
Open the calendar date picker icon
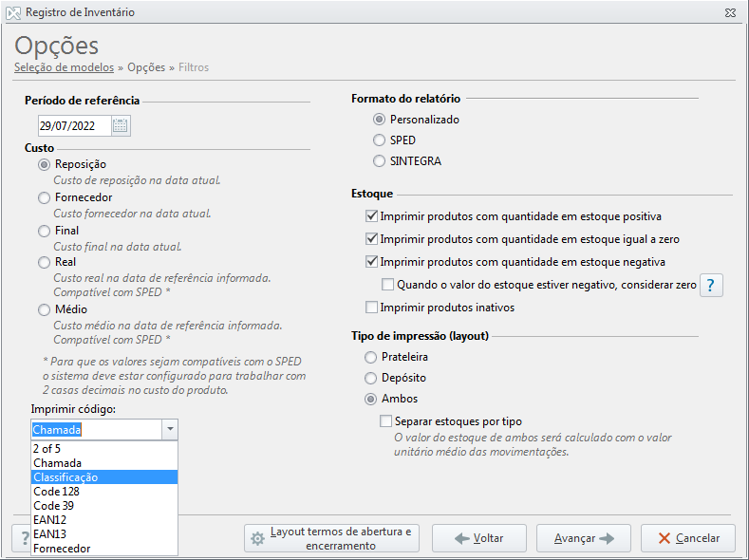tap(121, 126)
